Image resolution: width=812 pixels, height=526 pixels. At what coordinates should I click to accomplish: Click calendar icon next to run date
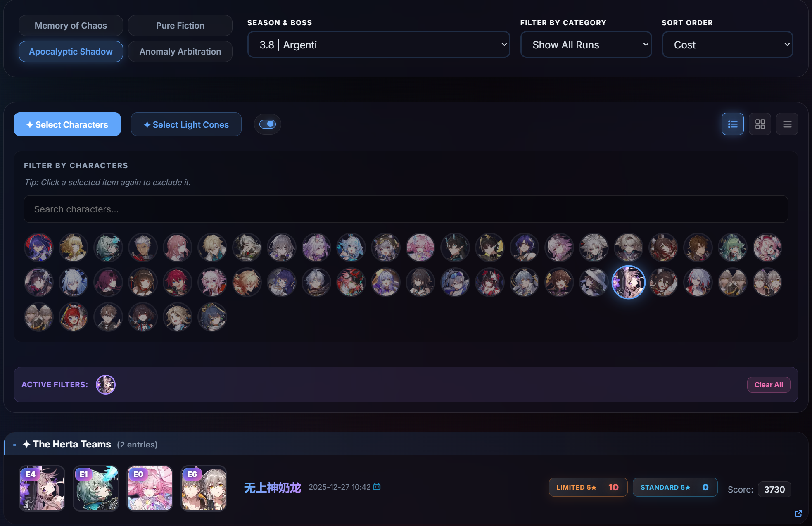(376, 487)
